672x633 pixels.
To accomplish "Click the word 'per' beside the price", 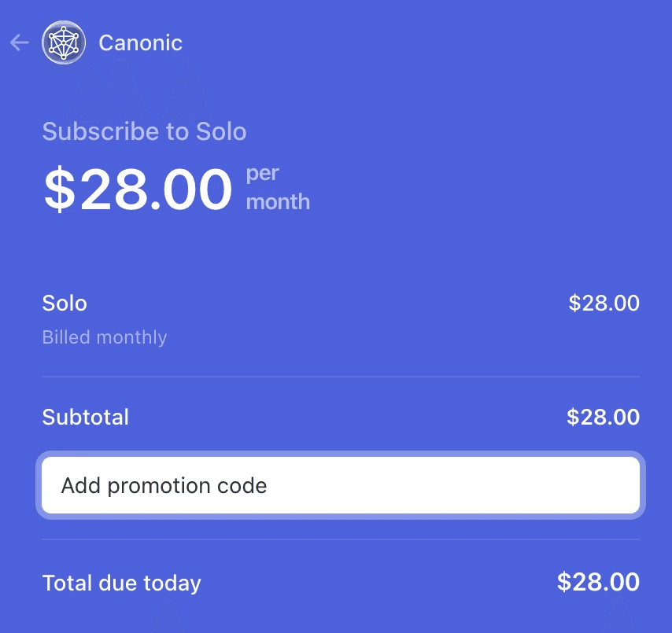I will point(262,174).
